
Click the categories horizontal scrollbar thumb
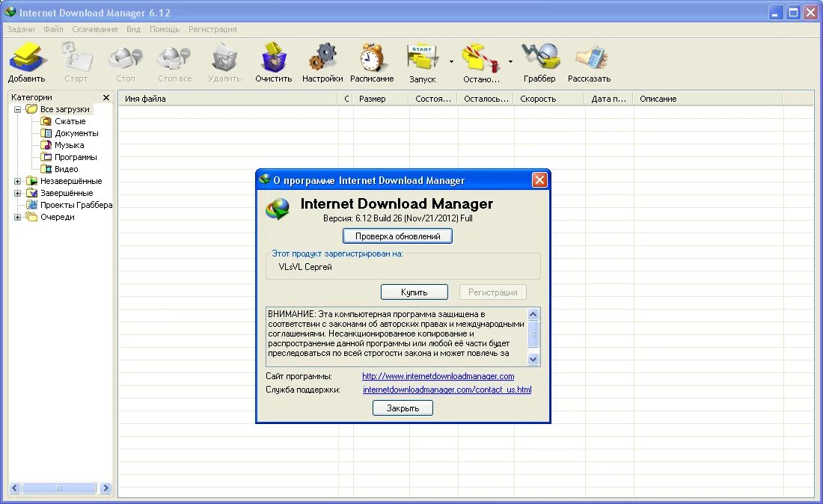(59, 488)
